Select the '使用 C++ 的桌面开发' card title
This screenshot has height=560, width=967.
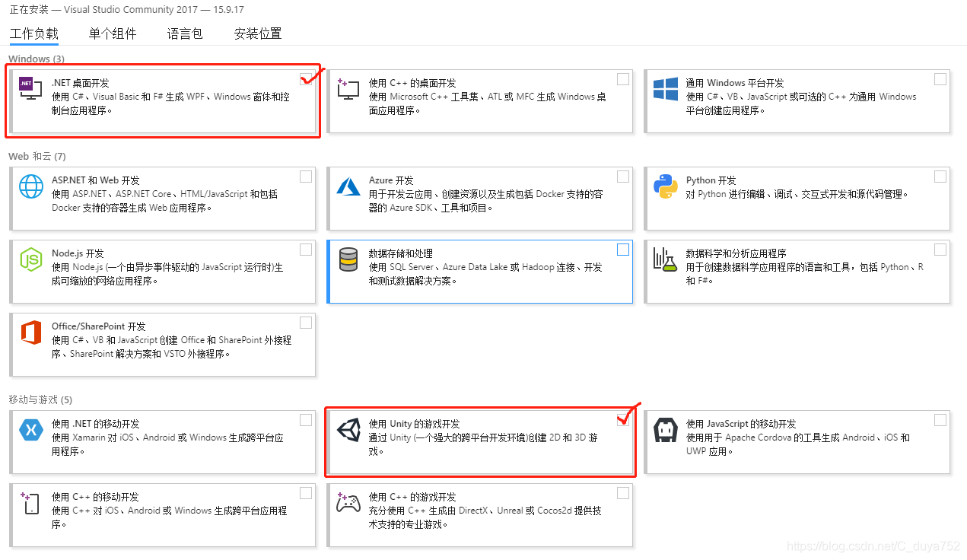click(x=412, y=83)
